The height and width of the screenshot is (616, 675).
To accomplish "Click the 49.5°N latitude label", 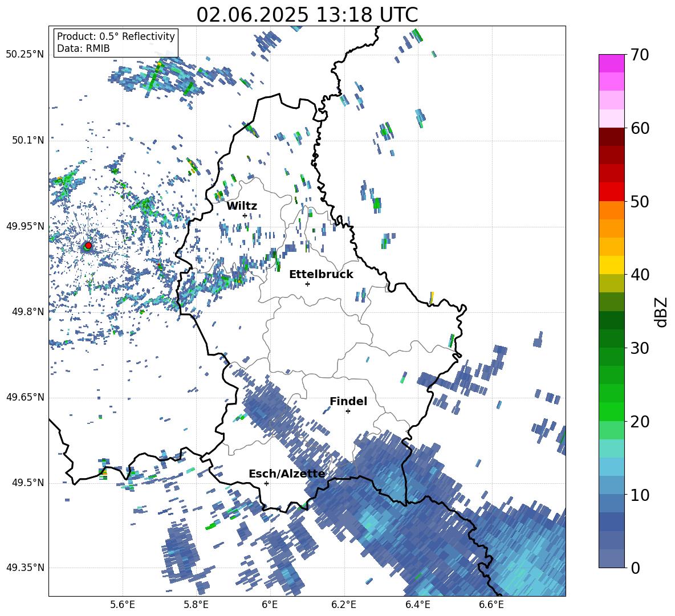I will point(27,483).
